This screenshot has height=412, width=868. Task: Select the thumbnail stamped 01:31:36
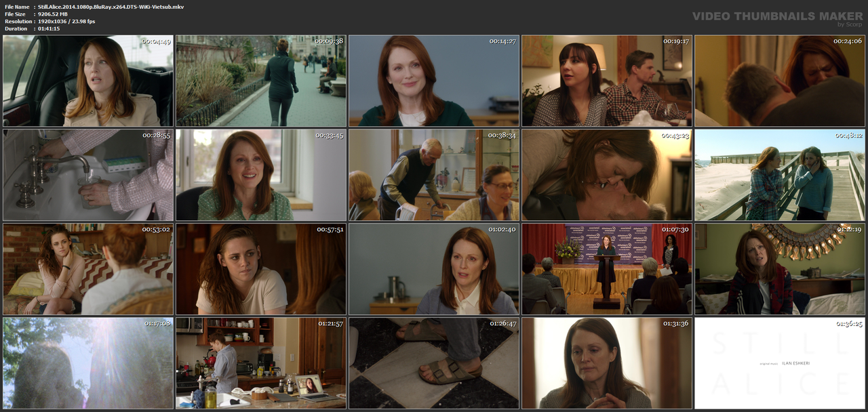tap(607, 363)
